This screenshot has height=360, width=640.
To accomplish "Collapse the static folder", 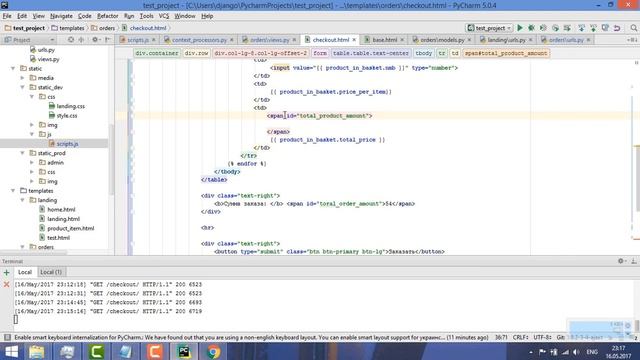I will pos(13,69).
